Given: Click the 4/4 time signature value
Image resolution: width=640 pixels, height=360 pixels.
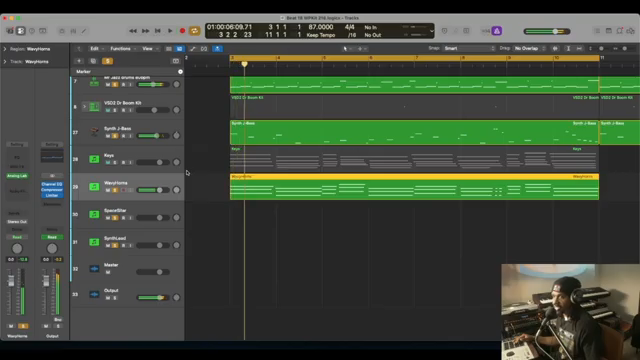Looking at the screenshot, I should tap(350, 27).
